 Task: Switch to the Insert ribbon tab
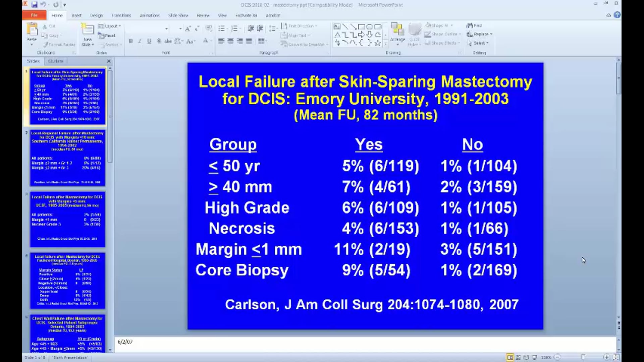(76, 15)
